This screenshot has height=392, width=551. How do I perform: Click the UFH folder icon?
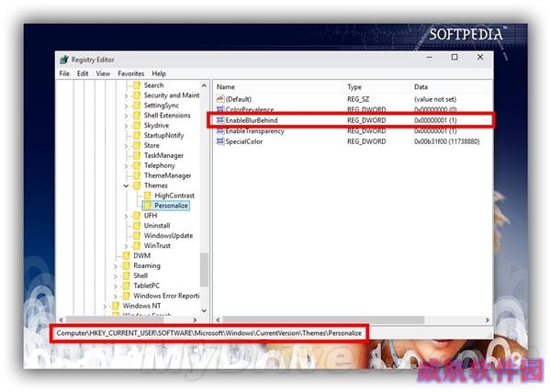pyautogui.click(x=137, y=216)
